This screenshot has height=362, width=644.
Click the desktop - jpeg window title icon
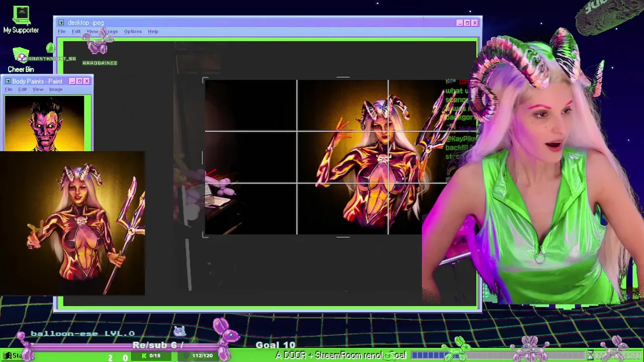coord(61,23)
